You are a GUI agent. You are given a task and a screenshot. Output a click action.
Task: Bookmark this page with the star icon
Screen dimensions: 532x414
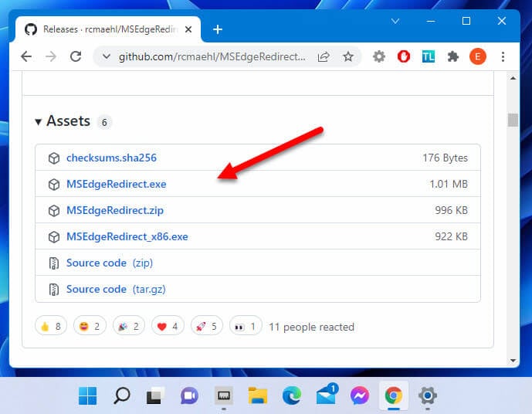[x=348, y=56]
